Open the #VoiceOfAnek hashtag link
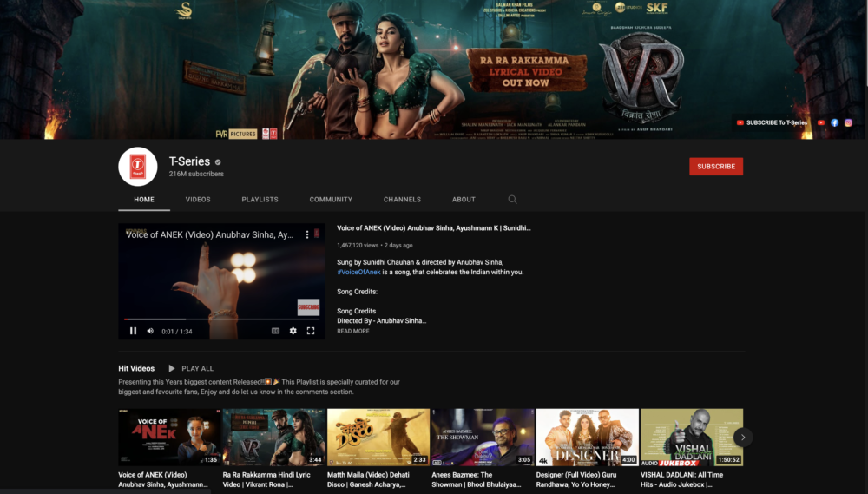Viewport: 868px width, 494px height. click(358, 272)
